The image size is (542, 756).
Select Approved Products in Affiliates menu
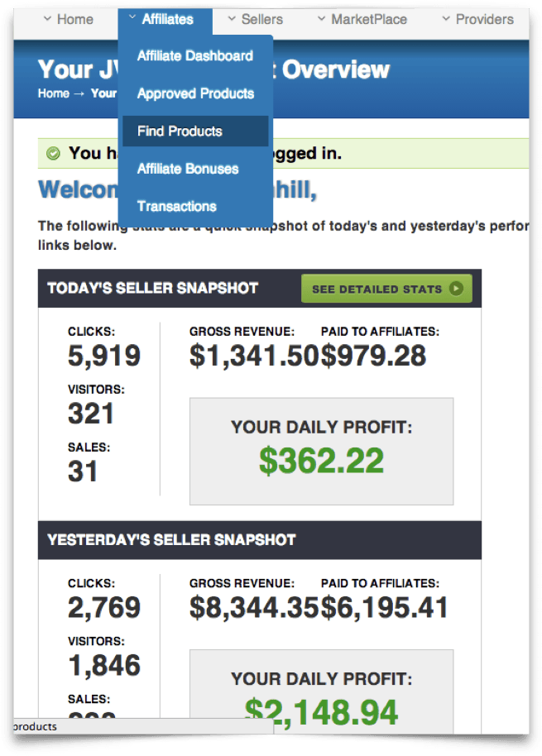coord(195,93)
